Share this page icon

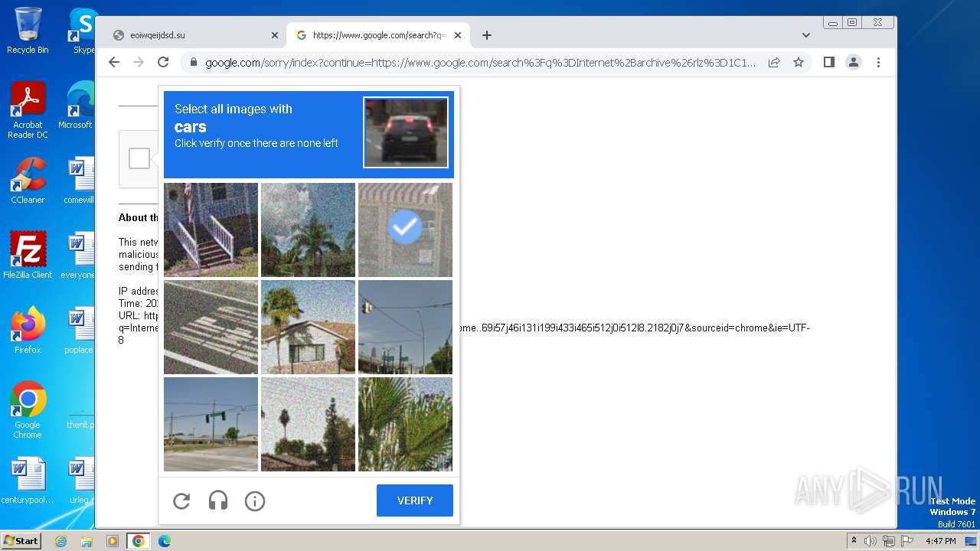[774, 63]
